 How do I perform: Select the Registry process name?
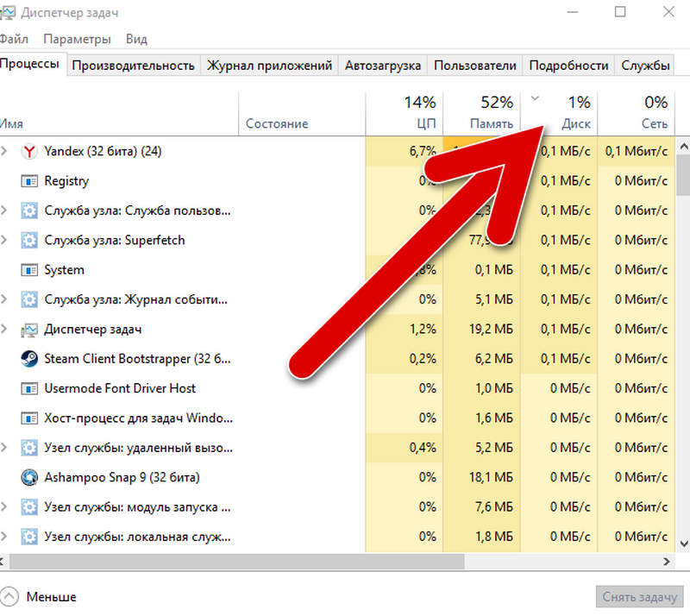[66, 181]
